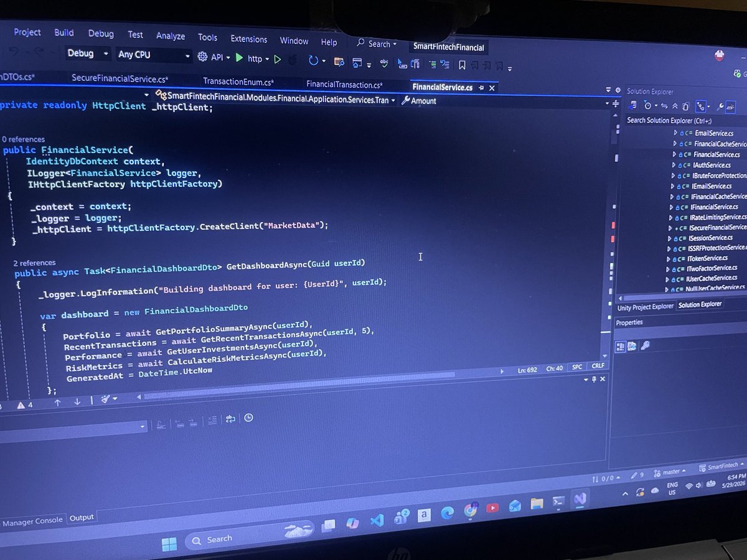
Task: Switch to SecureFinancialService.cs tab
Action: (x=120, y=78)
